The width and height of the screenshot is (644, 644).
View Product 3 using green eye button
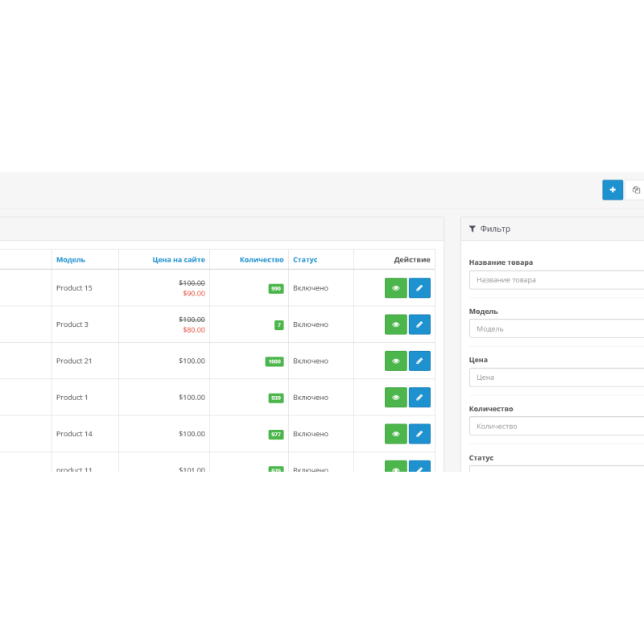coord(395,324)
